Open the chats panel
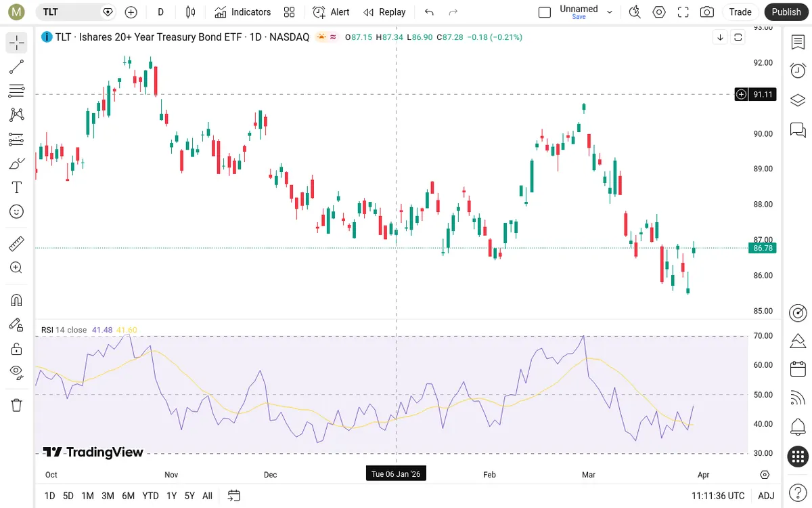Image resolution: width=812 pixels, height=508 pixels. [798, 129]
